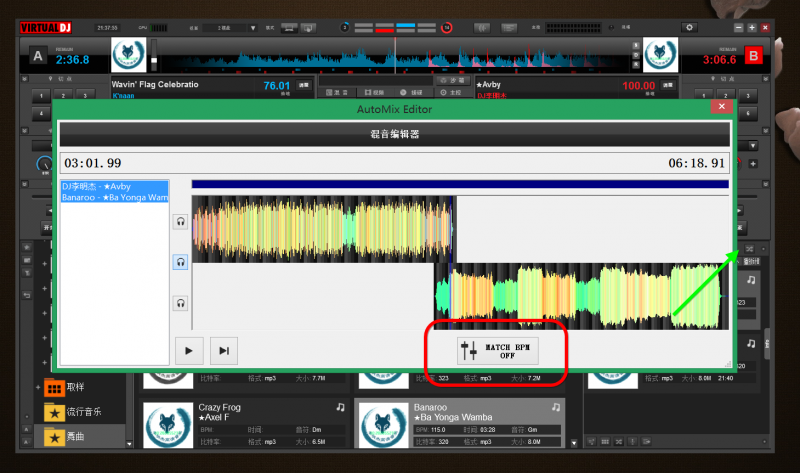
Task: Click music note icon on Banaroo card
Action: pyautogui.click(x=556, y=407)
